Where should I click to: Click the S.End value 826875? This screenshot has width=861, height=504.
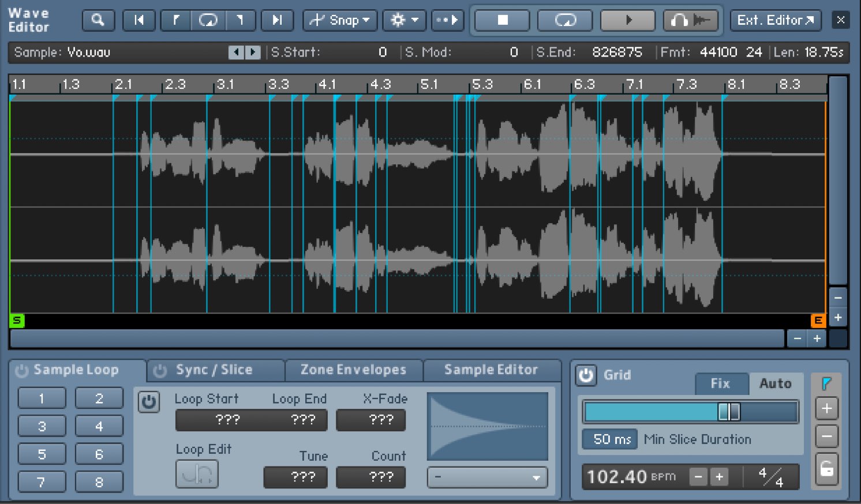617,52
